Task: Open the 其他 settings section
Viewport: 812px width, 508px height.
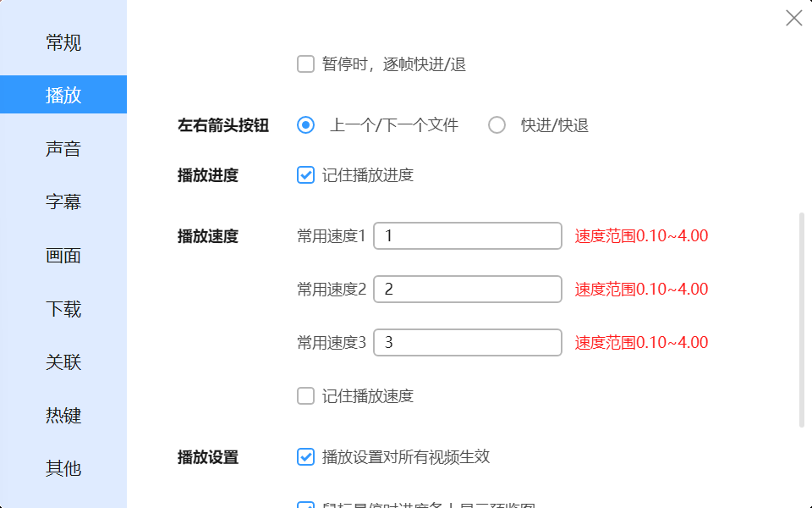Action: click(x=63, y=468)
